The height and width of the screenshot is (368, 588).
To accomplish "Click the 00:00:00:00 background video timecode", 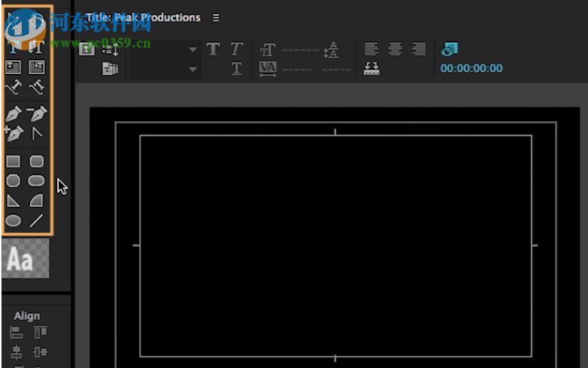I will coord(471,68).
